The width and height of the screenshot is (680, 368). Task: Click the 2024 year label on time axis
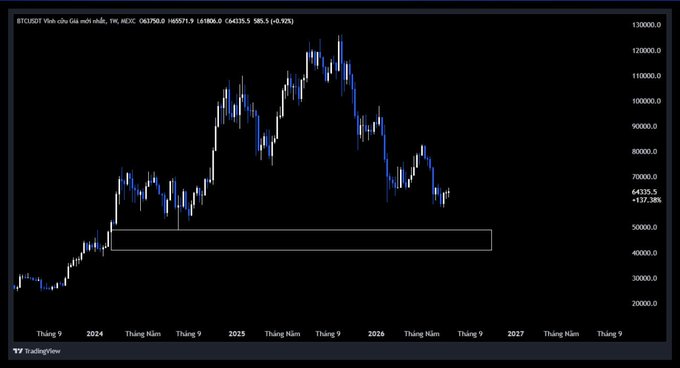click(95, 334)
